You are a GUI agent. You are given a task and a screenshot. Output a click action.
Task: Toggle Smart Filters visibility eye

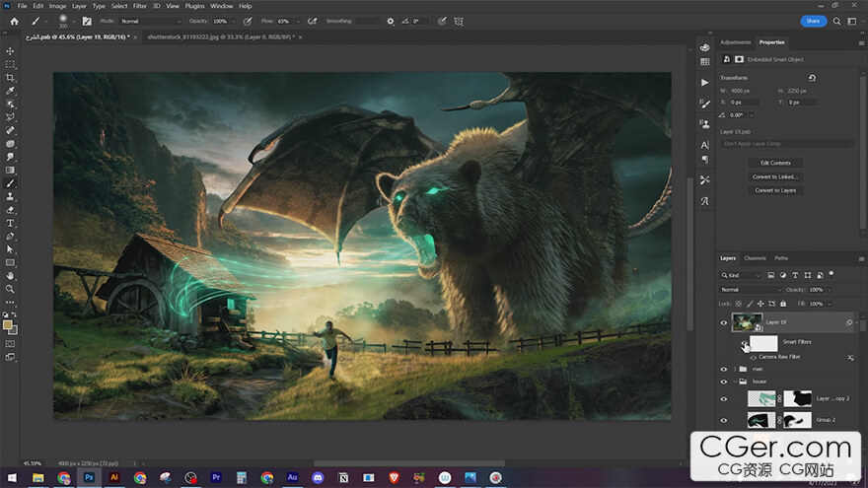pos(745,344)
